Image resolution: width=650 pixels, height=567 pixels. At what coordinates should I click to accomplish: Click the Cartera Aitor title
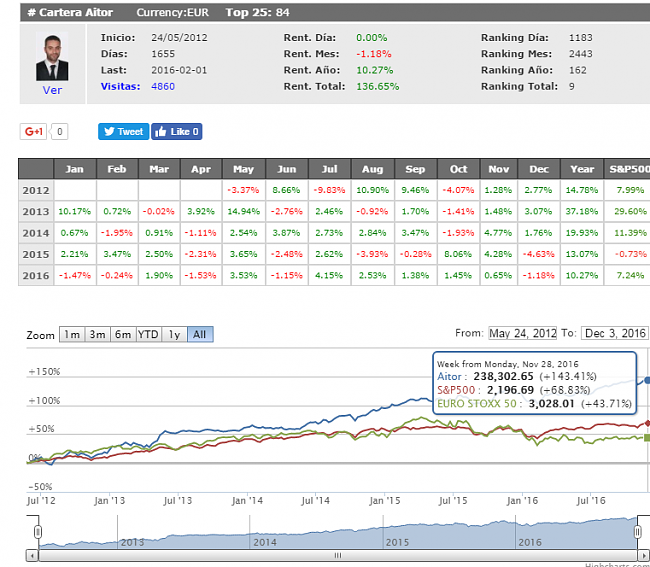pyautogui.click(x=70, y=12)
